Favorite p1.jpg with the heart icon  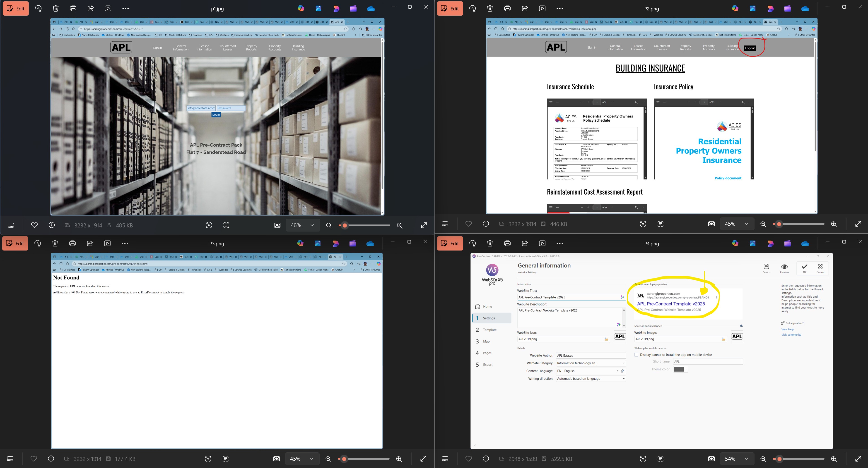pos(34,225)
